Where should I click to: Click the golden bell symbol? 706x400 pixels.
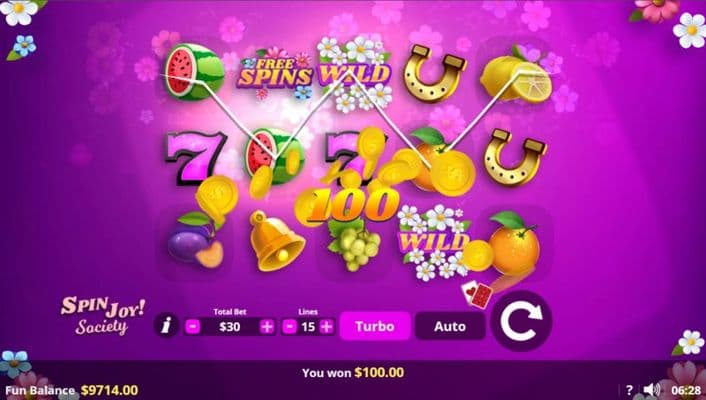(275, 241)
